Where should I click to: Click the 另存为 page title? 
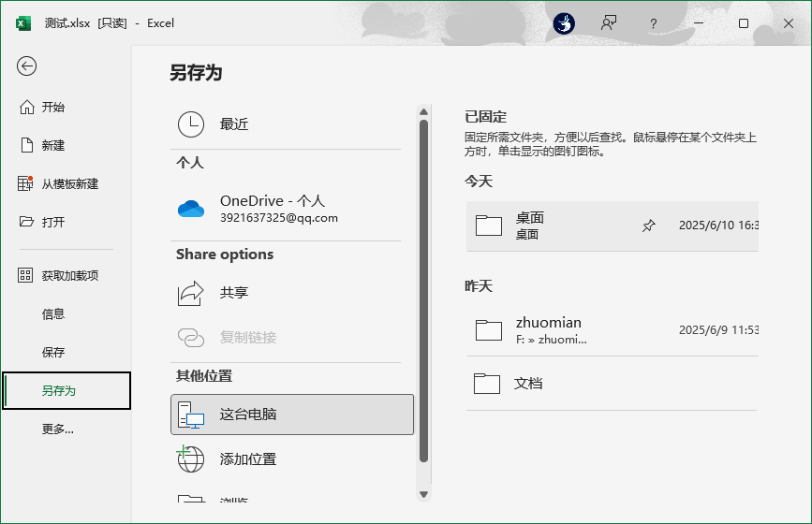point(196,73)
